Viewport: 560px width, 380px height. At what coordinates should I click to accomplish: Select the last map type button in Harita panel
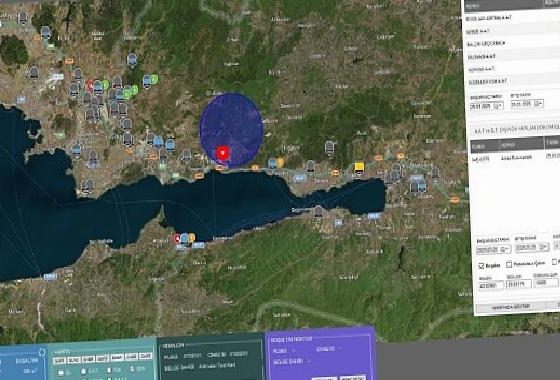click(145, 356)
